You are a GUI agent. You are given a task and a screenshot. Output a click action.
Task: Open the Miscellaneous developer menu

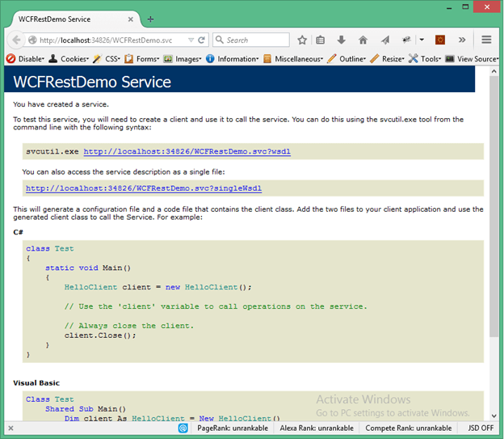pos(293,59)
